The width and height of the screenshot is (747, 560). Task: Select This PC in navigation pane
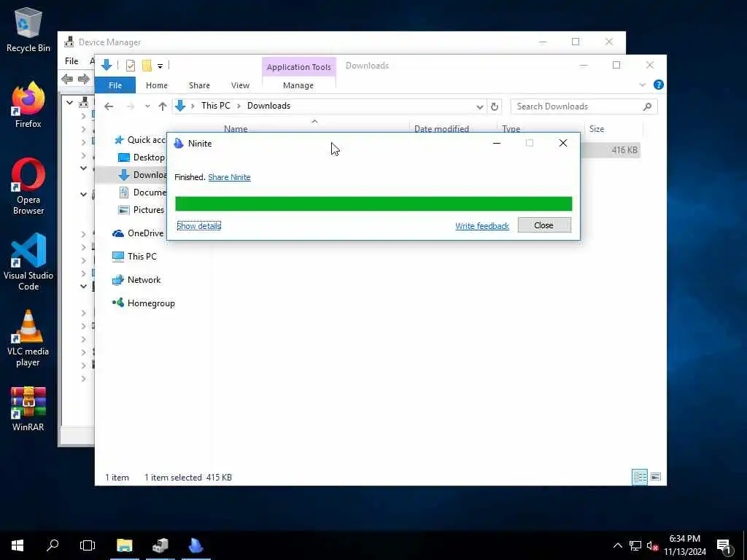click(134, 256)
